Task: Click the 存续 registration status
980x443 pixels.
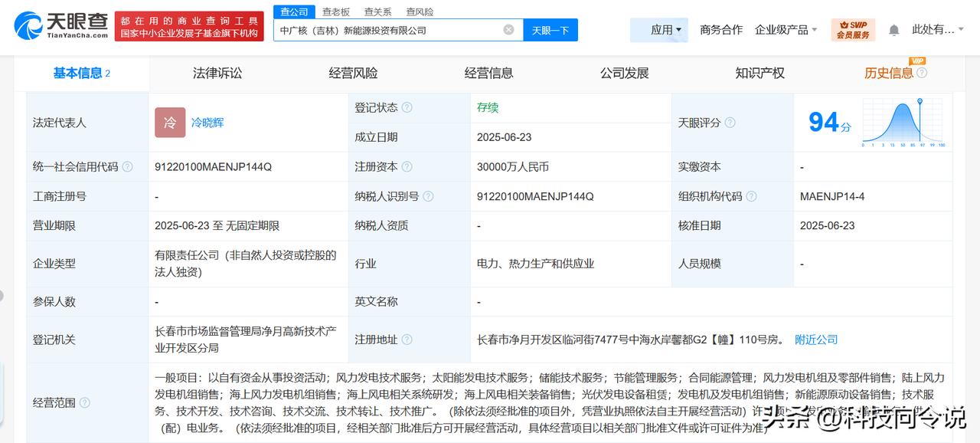Action: click(488, 107)
